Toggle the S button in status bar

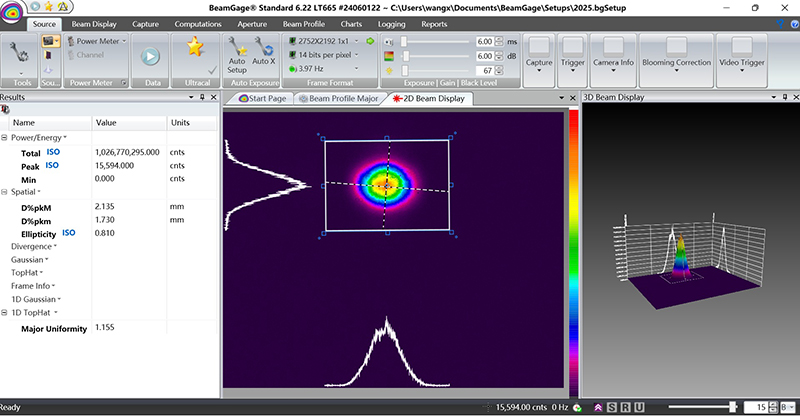pyautogui.click(x=611, y=407)
